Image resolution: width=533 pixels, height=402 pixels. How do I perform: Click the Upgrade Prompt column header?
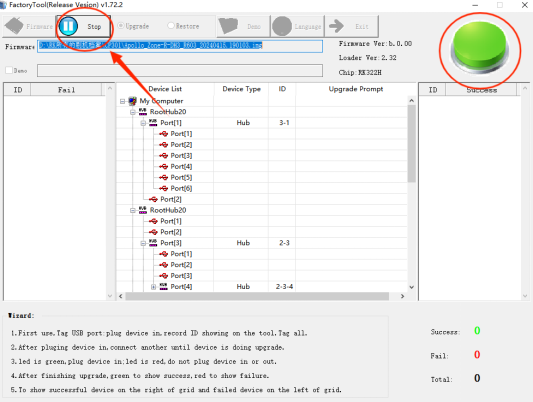click(x=356, y=89)
